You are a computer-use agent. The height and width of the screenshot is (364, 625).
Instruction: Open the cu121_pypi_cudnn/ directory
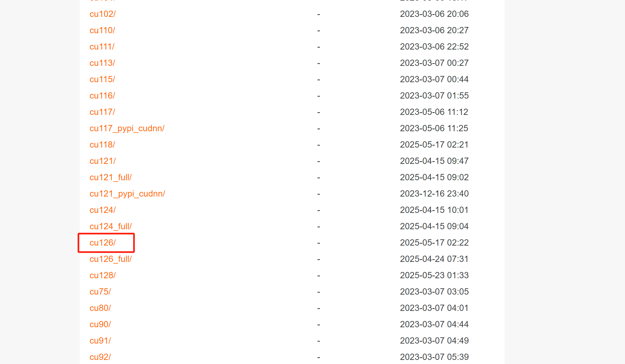[x=127, y=194]
